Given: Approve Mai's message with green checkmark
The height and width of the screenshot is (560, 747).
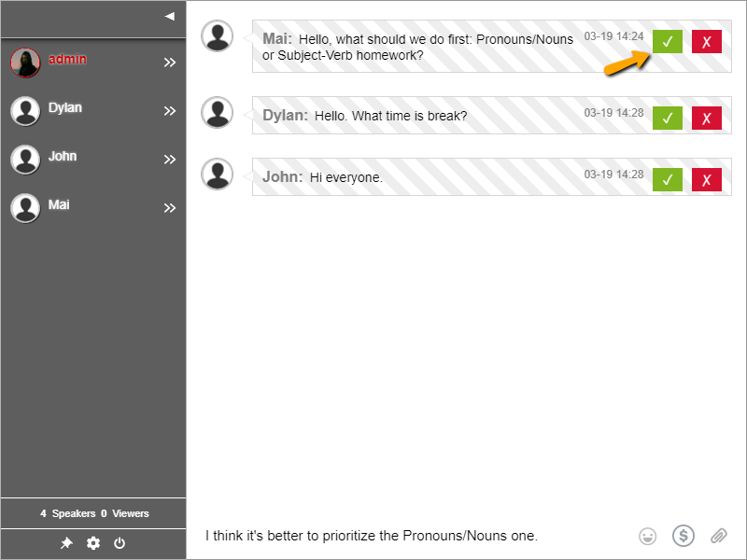Looking at the screenshot, I should 667,42.
